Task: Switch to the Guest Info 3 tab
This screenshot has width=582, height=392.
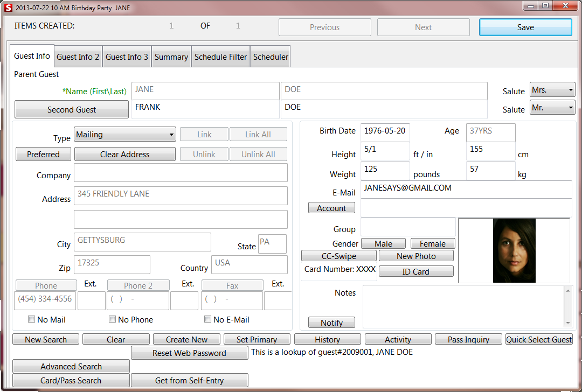Action: pyautogui.click(x=127, y=57)
